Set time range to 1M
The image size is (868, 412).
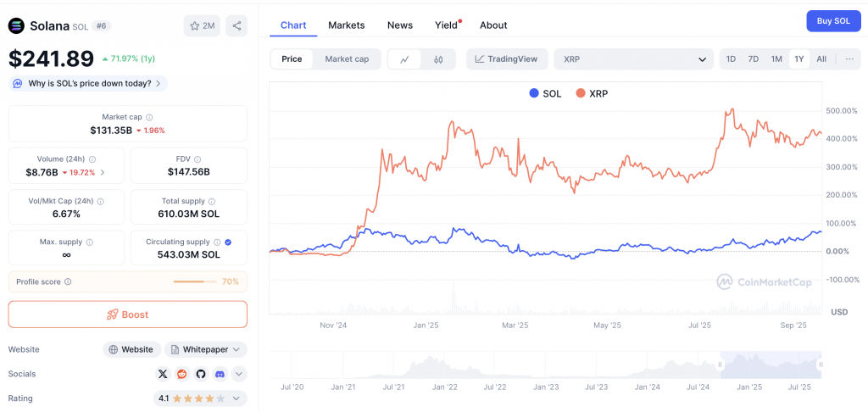click(776, 59)
